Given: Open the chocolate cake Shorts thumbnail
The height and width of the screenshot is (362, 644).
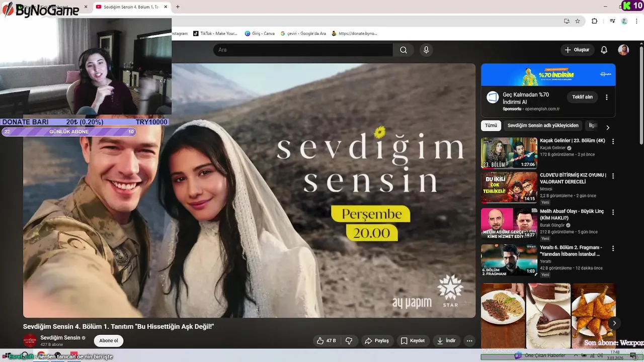Looking at the screenshot, I should pos(548,316).
